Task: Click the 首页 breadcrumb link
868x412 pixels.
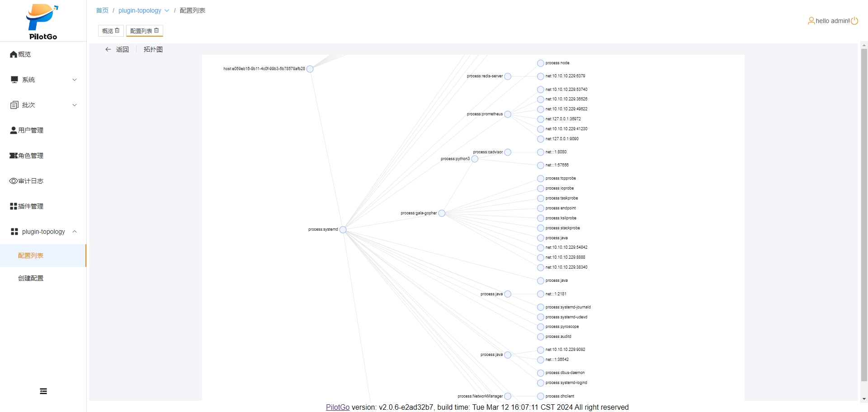Action: (x=102, y=10)
